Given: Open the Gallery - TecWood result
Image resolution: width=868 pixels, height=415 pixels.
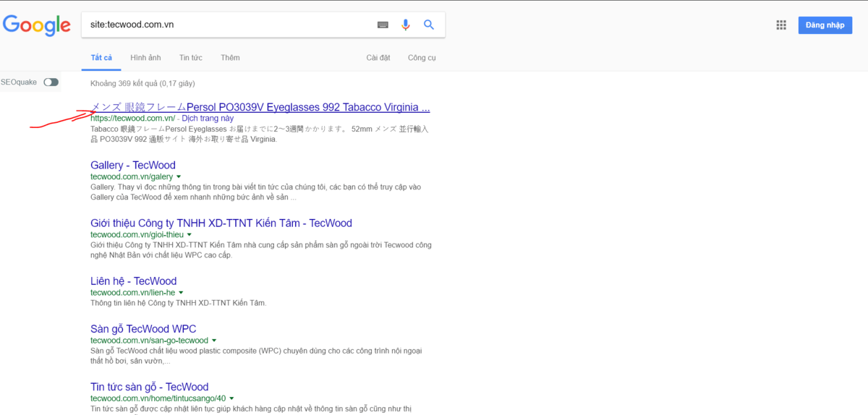Looking at the screenshot, I should pos(133,165).
